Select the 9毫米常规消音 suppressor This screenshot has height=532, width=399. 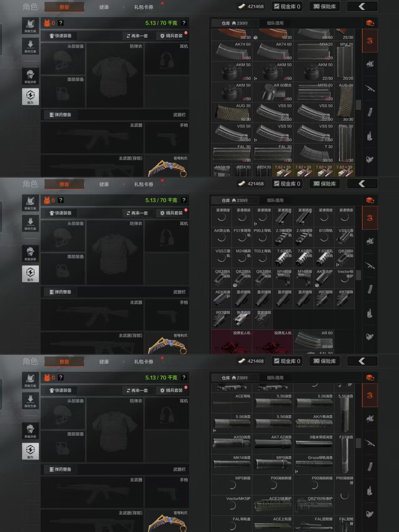(314, 444)
